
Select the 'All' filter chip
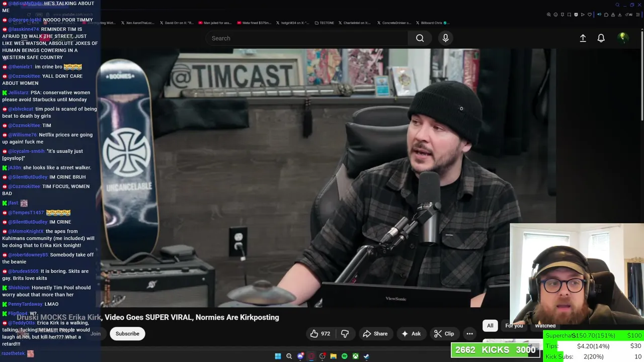pyautogui.click(x=490, y=326)
